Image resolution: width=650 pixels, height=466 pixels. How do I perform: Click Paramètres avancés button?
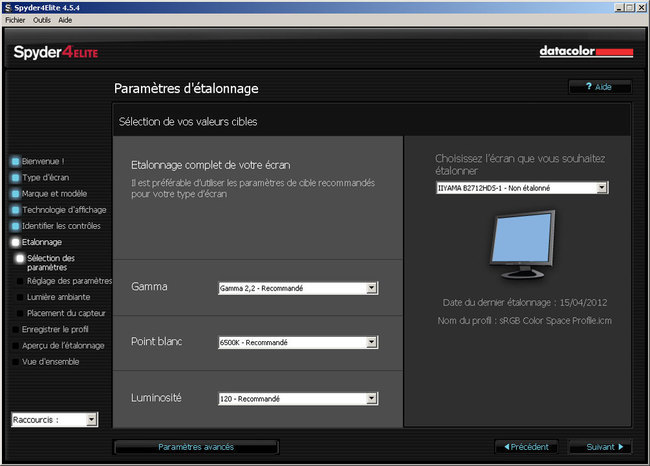[x=196, y=447]
